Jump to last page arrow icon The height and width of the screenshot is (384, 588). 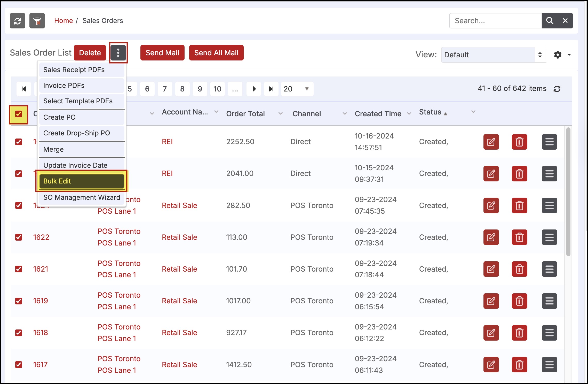tap(271, 89)
